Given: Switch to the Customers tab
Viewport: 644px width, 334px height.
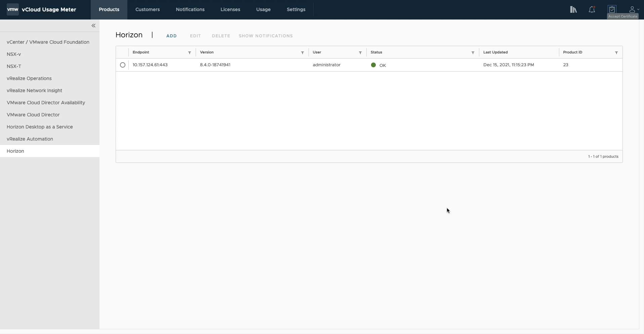Looking at the screenshot, I should 148,9.
